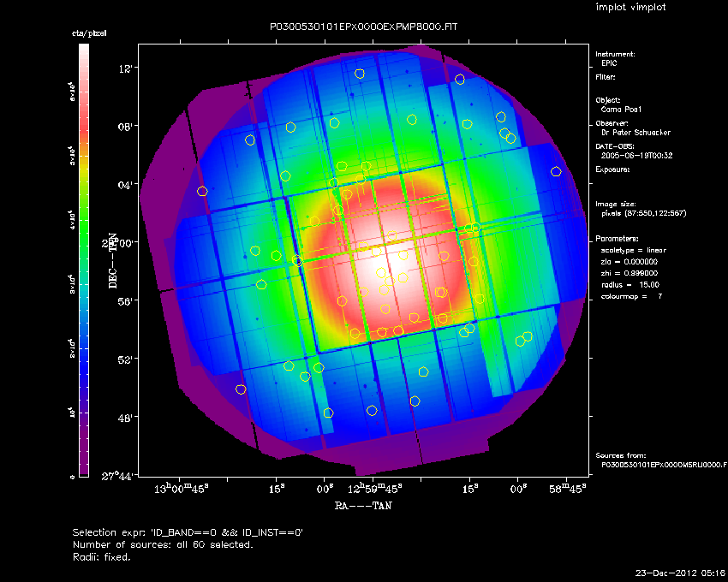
Task: Click the 08' declination tick label
Action: 124,126
